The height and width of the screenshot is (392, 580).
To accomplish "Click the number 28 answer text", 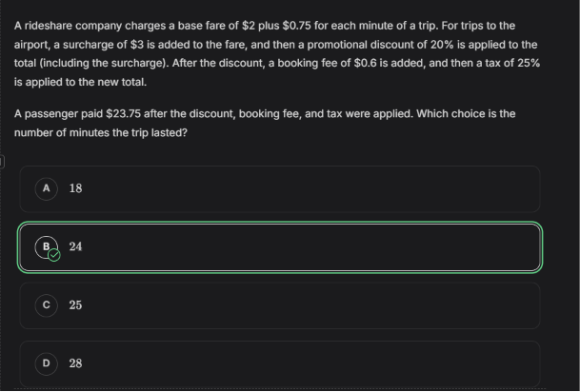I will pyautogui.click(x=75, y=363).
